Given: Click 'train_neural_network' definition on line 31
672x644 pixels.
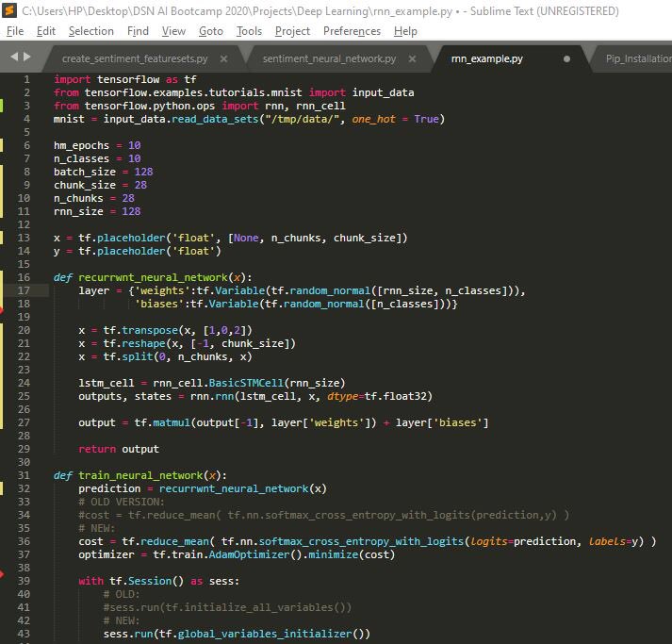Looking at the screenshot, I should [x=140, y=475].
